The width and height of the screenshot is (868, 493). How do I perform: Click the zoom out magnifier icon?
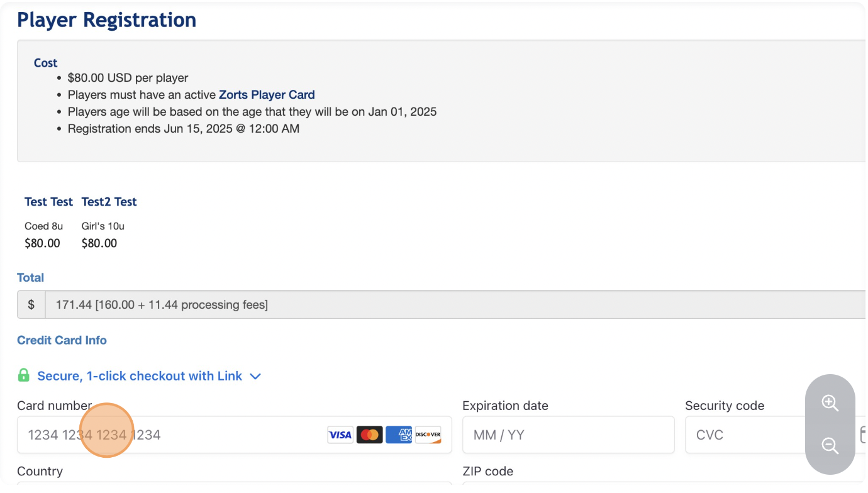[x=830, y=446]
